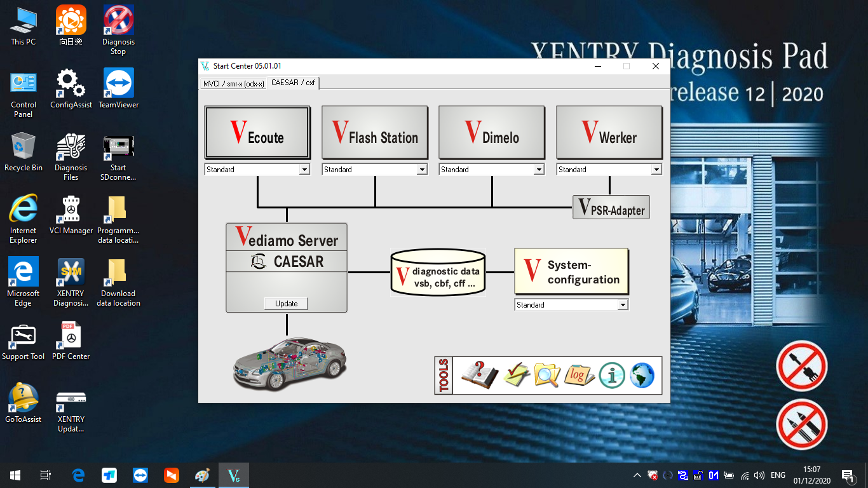Click the Vediamo Start Center taskbar icon

(234, 475)
